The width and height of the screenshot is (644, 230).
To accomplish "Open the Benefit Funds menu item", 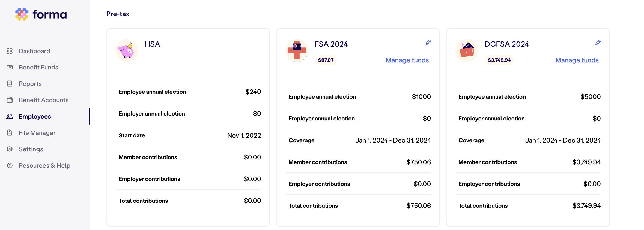I will tap(38, 67).
